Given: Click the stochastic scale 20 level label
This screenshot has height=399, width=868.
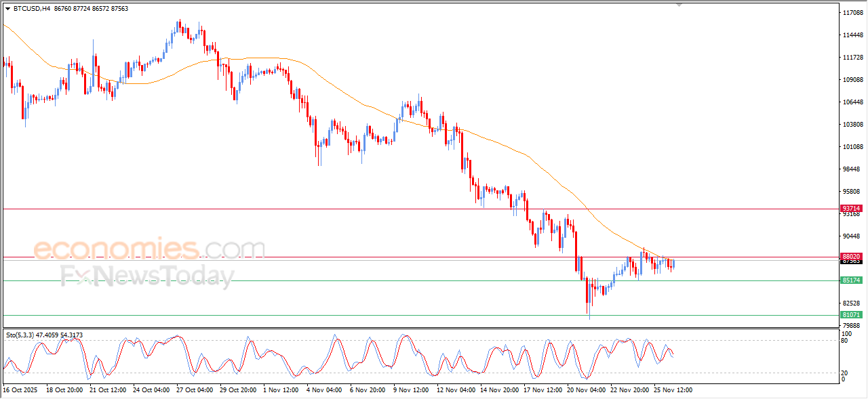Looking at the screenshot, I should click(x=845, y=373).
